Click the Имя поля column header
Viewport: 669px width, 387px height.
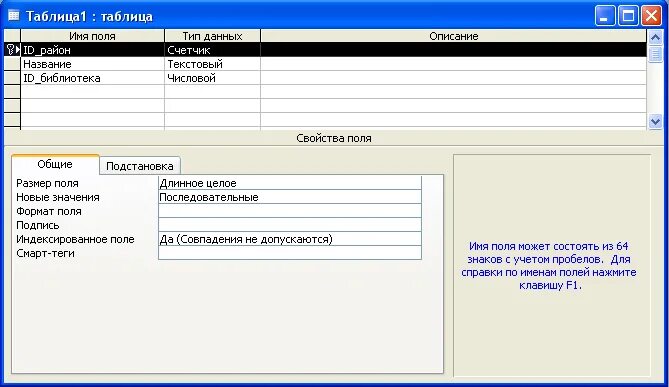click(93, 36)
